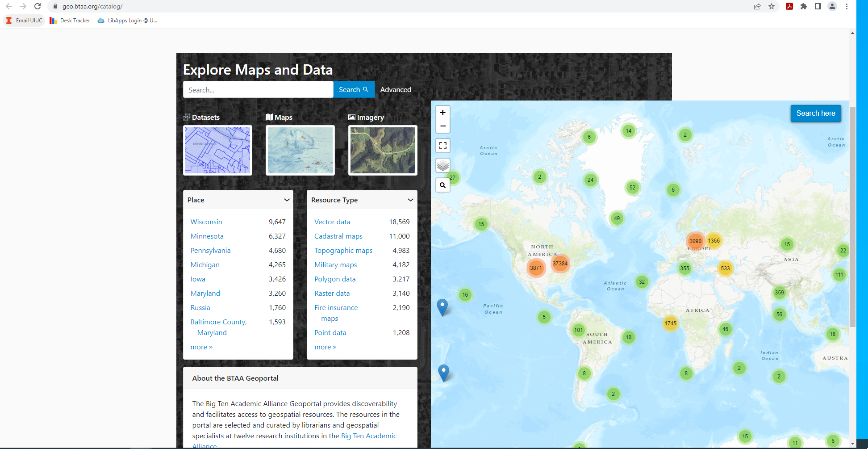The image size is (868, 449).
Task: Filter by Polygon data
Action: tap(335, 279)
